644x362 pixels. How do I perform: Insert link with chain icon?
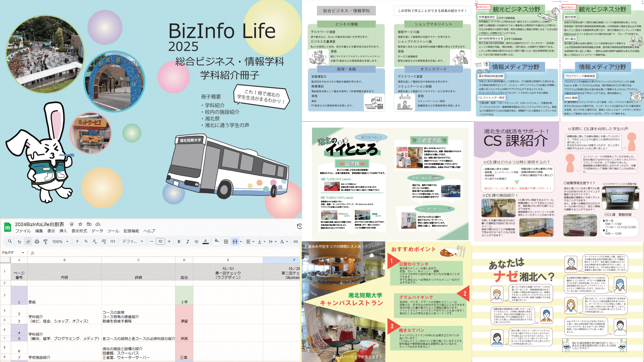click(x=296, y=241)
